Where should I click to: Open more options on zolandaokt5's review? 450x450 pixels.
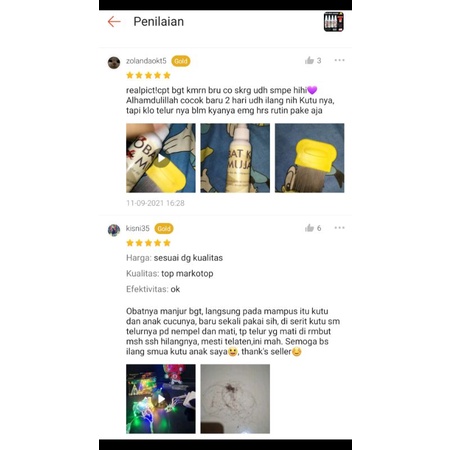tap(339, 60)
